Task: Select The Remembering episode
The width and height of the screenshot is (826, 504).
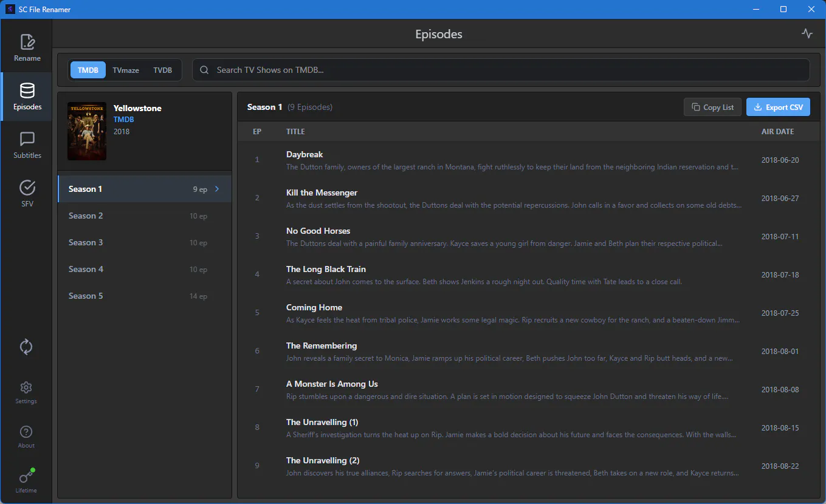Action: click(529, 351)
